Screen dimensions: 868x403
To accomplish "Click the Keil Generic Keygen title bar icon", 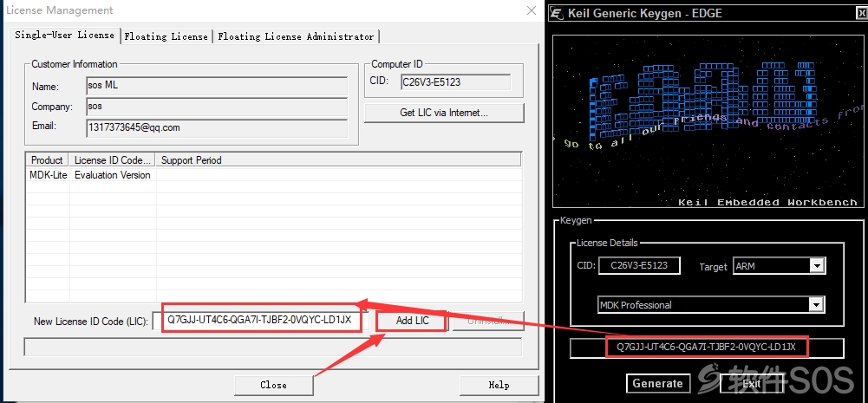I will (557, 13).
